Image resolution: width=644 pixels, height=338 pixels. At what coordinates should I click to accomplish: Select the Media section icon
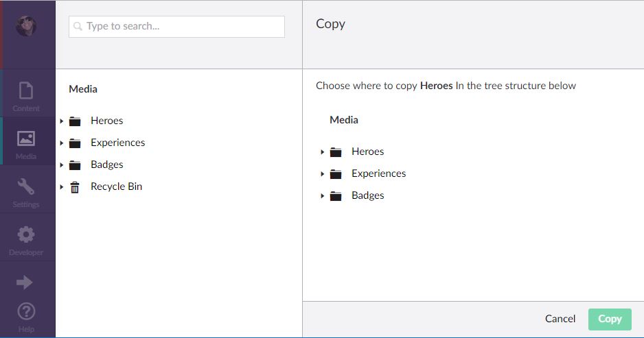25,140
